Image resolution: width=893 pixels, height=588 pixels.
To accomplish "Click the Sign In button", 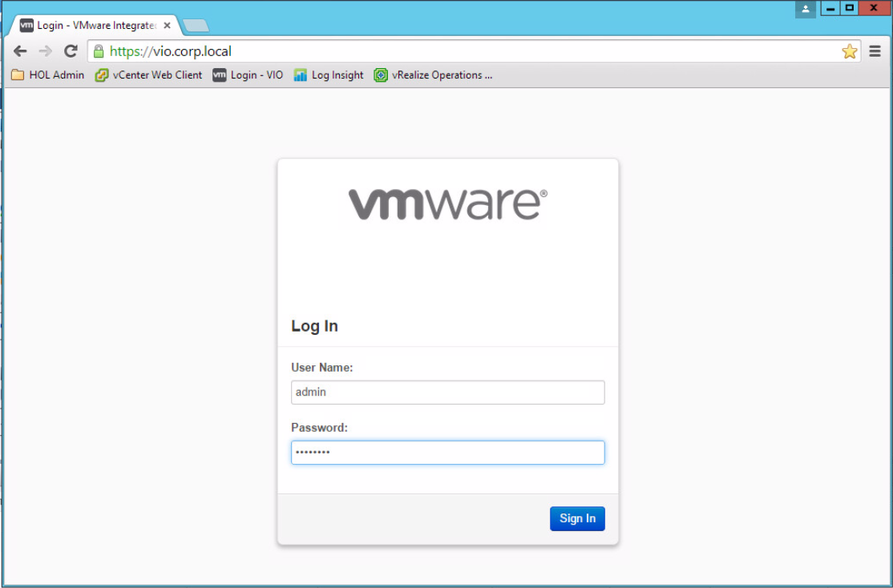I will tap(577, 518).
